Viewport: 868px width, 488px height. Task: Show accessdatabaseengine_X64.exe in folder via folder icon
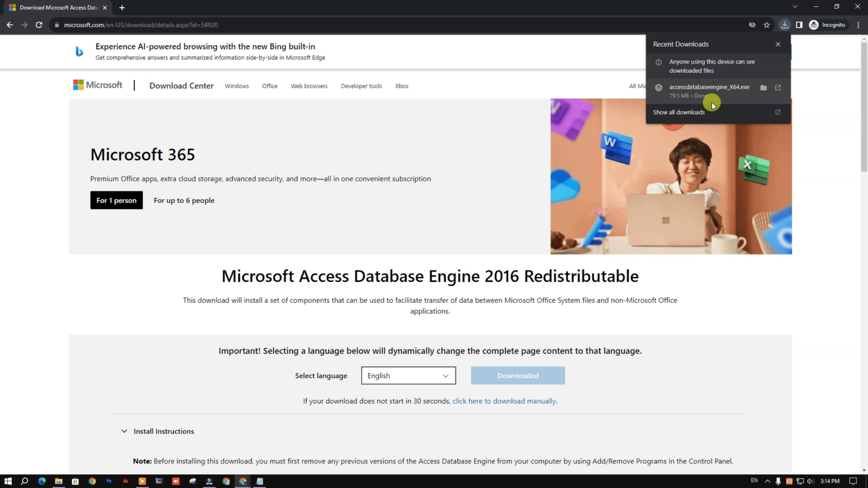(763, 88)
